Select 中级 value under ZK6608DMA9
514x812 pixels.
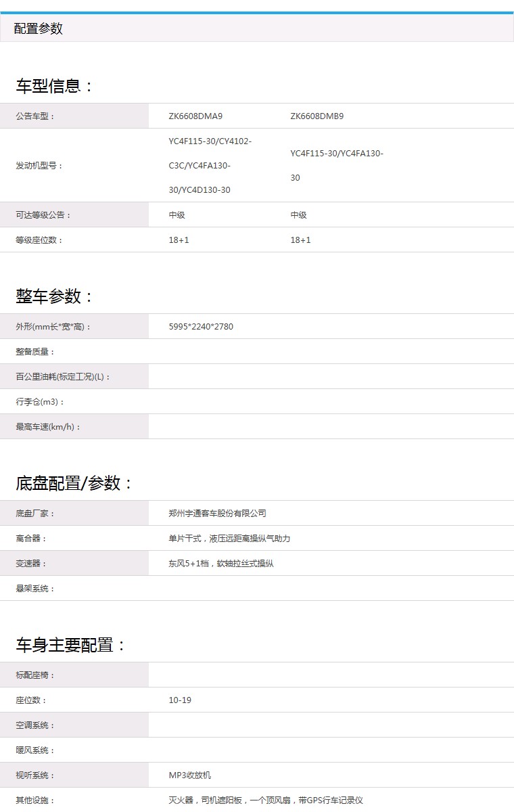tap(177, 215)
